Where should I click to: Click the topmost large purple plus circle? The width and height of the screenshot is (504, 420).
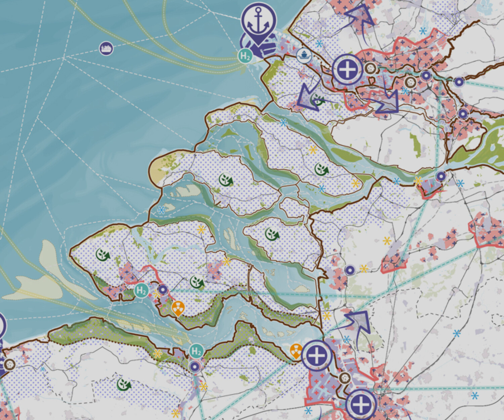(x=347, y=70)
